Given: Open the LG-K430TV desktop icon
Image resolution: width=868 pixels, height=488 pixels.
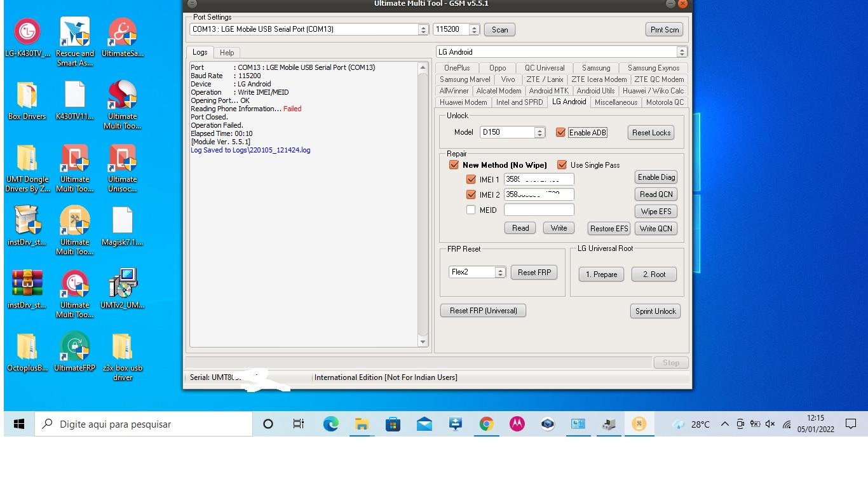Looking at the screenshot, I should click(27, 37).
